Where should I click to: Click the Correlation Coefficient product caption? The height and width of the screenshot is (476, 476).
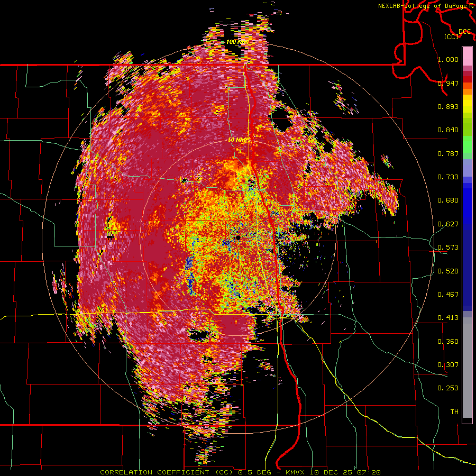tap(240, 472)
